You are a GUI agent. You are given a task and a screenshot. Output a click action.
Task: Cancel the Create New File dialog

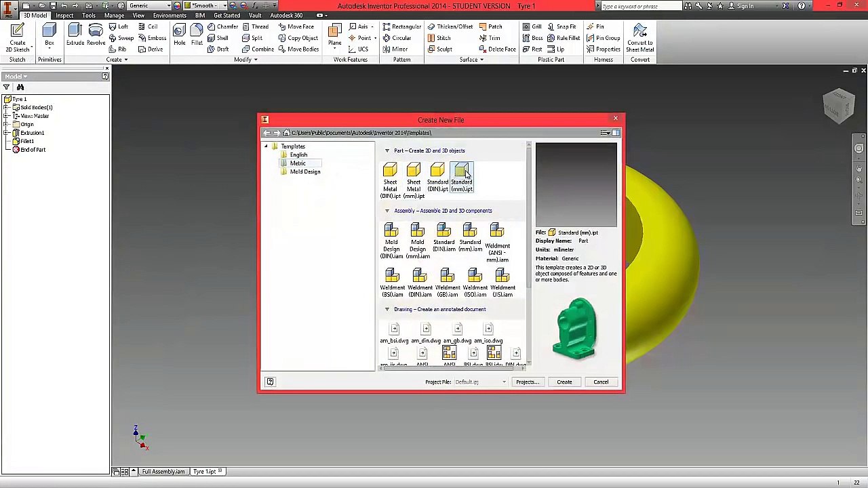[601, 382]
